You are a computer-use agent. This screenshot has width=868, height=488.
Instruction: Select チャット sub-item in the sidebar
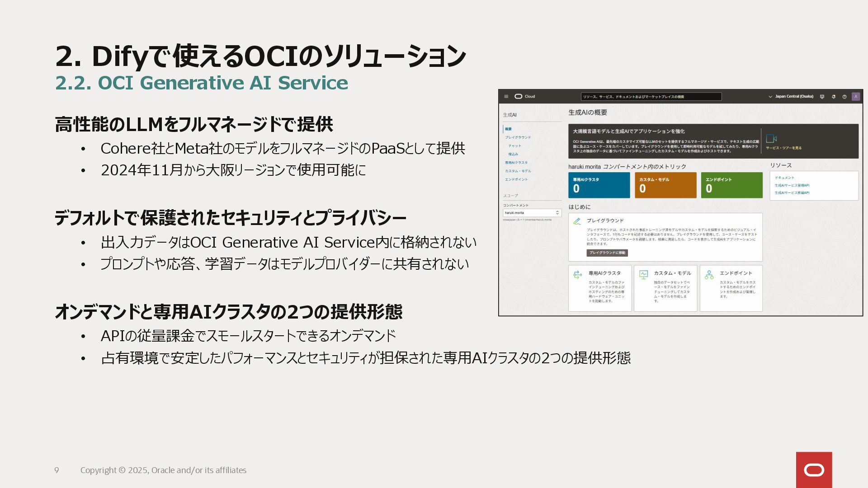pos(514,146)
